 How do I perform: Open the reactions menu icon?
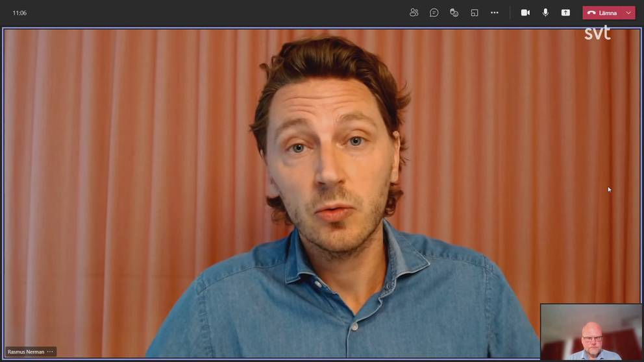point(454,12)
